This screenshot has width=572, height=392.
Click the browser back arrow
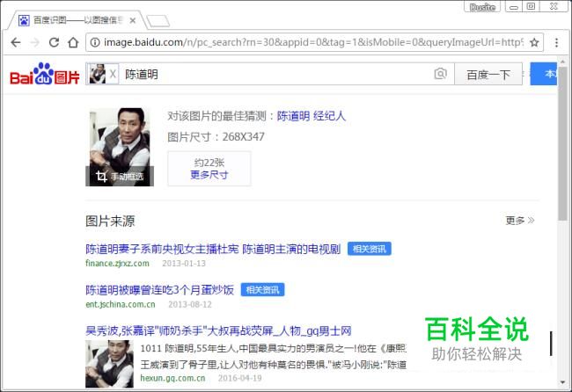(16, 42)
